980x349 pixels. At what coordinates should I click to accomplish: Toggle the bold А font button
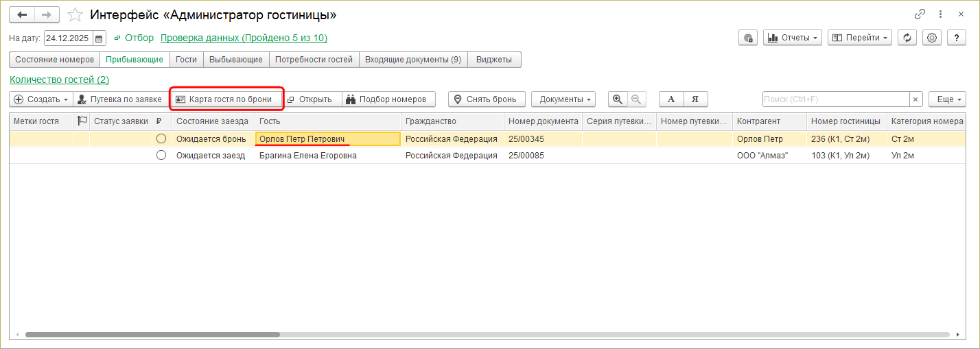click(x=671, y=99)
